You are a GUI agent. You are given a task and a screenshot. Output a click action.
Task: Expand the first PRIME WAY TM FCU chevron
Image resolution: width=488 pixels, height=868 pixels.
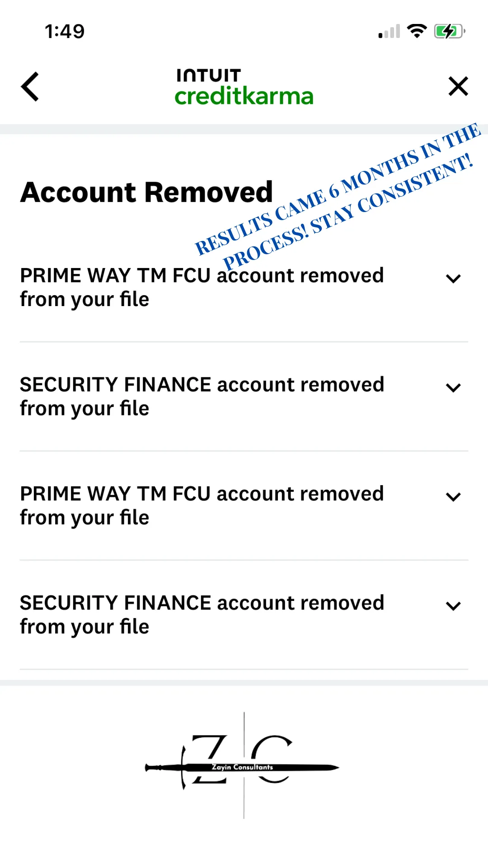click(x=453, y=278)
